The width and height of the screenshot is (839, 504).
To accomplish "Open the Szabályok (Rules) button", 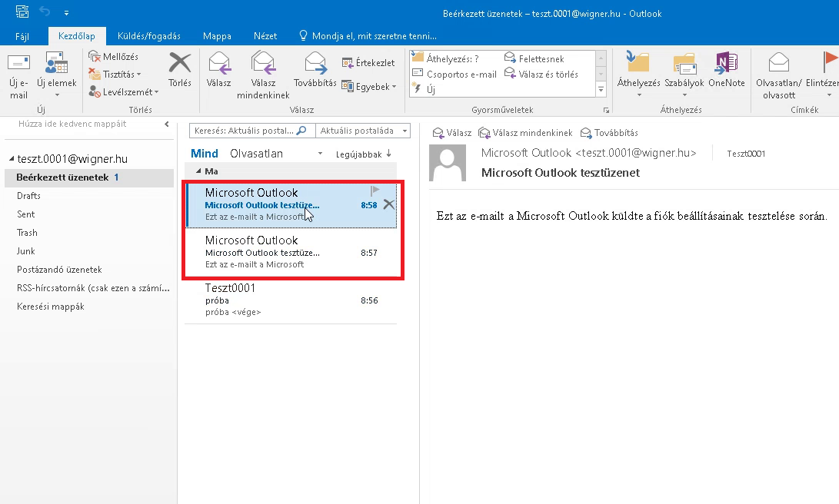I will tap(684, 75).
